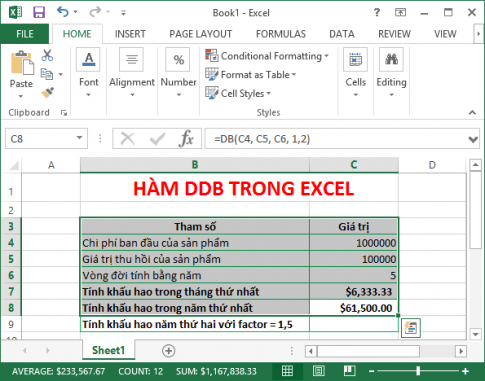Switch to the HOME tab

click(77, 34)
